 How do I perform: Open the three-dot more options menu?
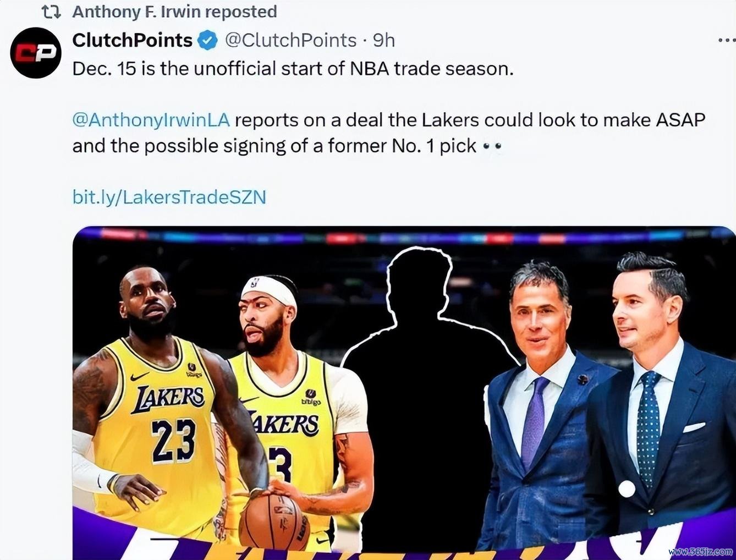click(727, 40)
